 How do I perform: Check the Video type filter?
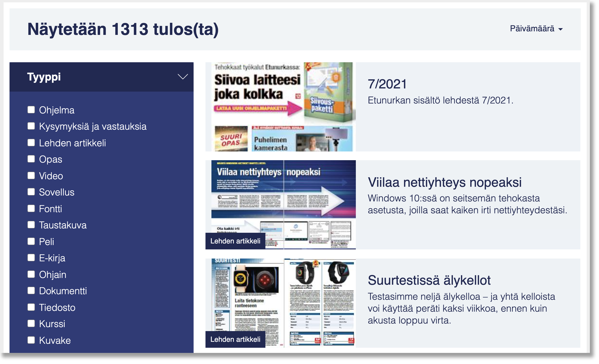[31, 175]
